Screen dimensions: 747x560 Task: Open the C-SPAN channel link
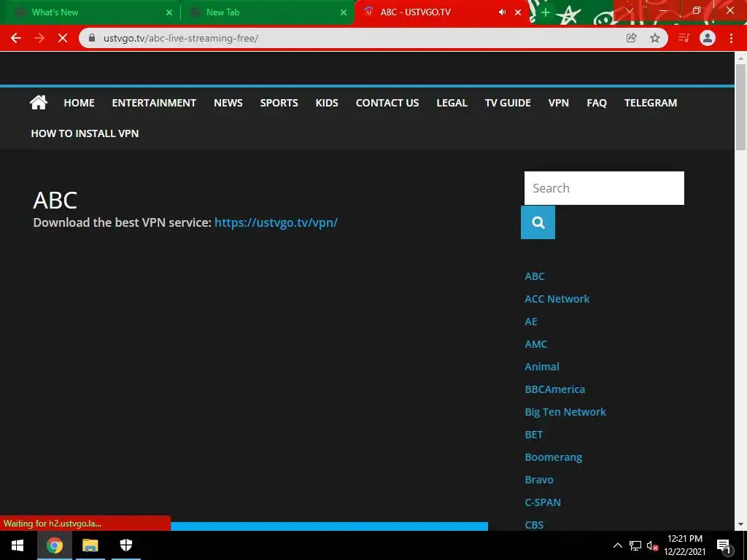point(543,502)
